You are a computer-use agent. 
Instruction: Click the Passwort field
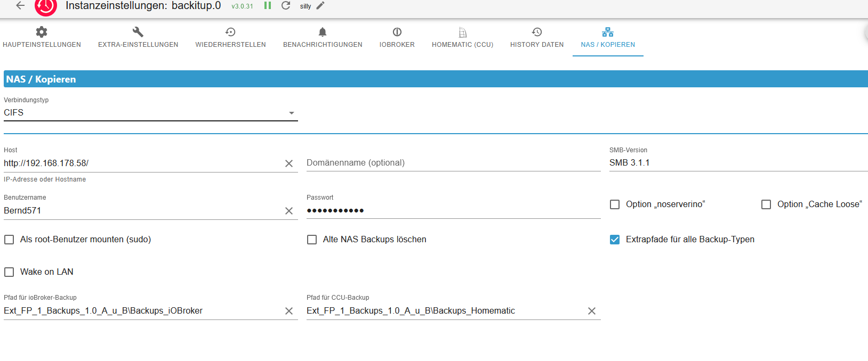tap(454, 210)
